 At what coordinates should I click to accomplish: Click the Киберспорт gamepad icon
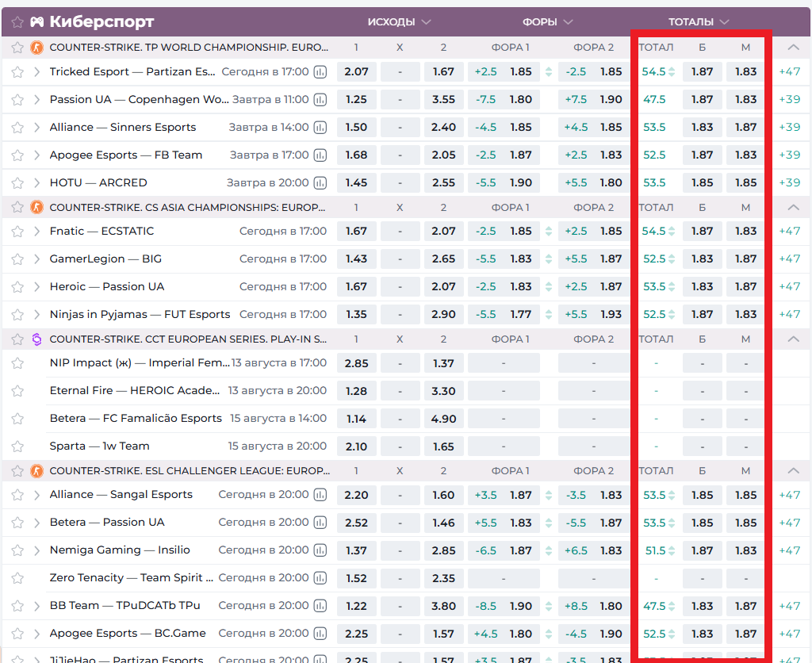pos(36,21)
